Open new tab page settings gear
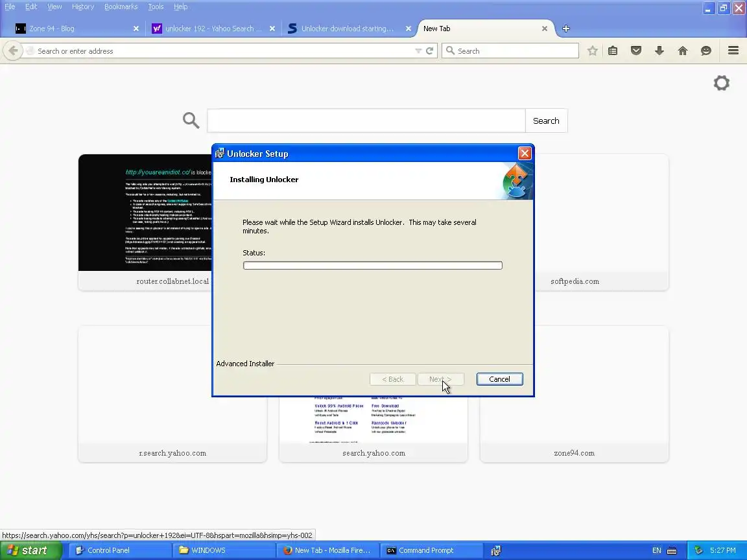The image size is (747, 560). tap(721, 83)
